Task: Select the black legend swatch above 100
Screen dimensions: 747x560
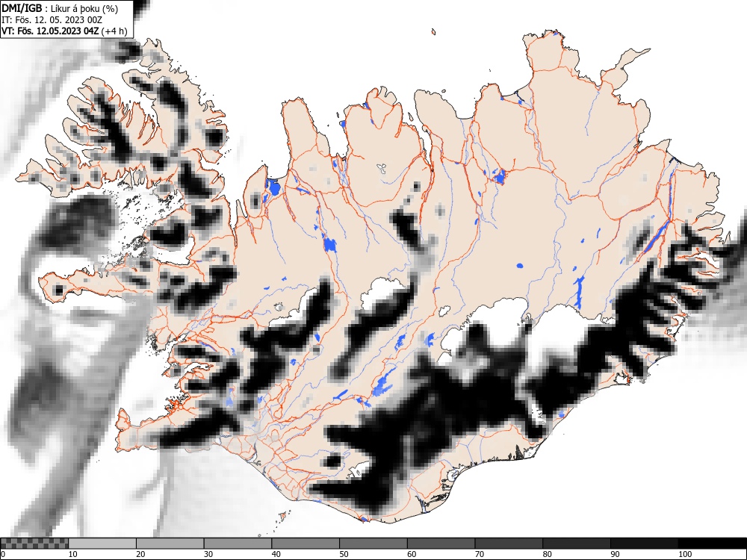Action: click(712, 544)
